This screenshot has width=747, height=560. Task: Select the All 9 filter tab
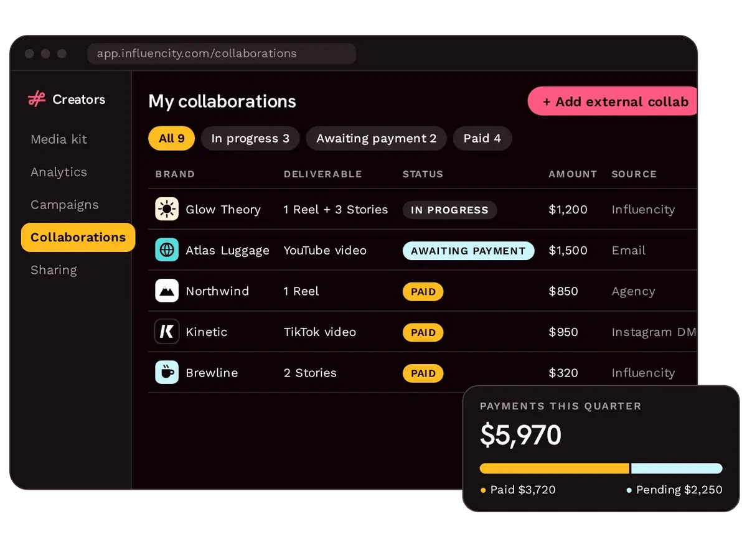tap(172, 138)
